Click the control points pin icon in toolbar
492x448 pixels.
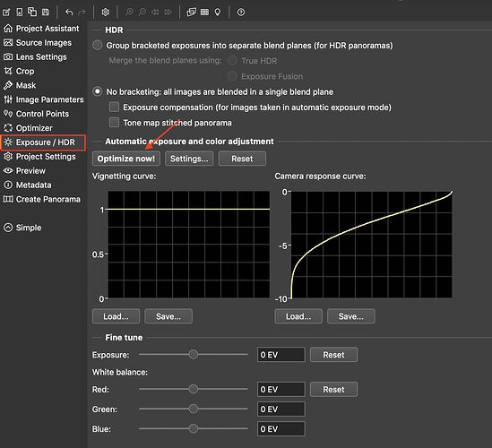[218, 13]
